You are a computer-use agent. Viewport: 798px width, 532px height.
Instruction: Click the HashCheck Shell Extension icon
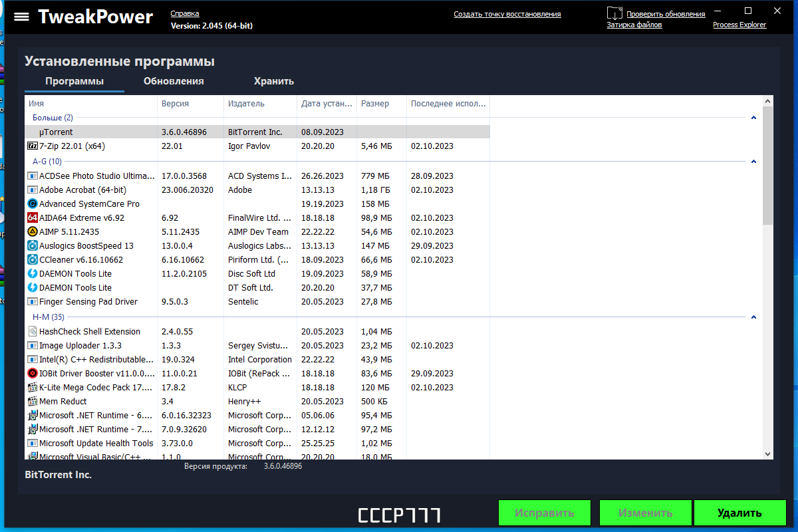[x=33, y=332]
